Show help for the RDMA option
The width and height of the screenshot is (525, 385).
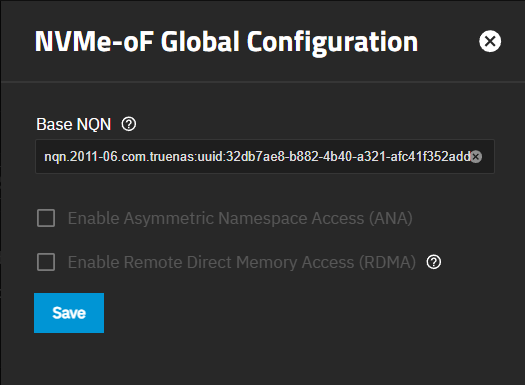(x=434, y=262)
